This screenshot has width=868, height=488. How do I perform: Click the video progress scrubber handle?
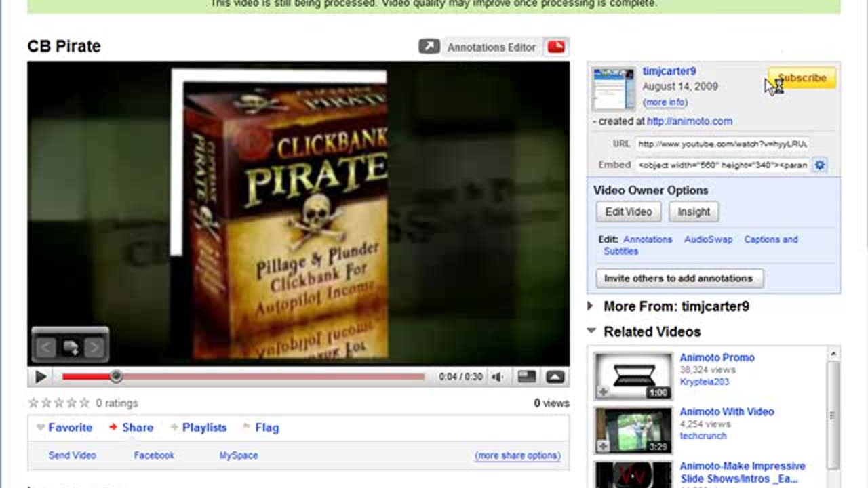tap(116, 376)
